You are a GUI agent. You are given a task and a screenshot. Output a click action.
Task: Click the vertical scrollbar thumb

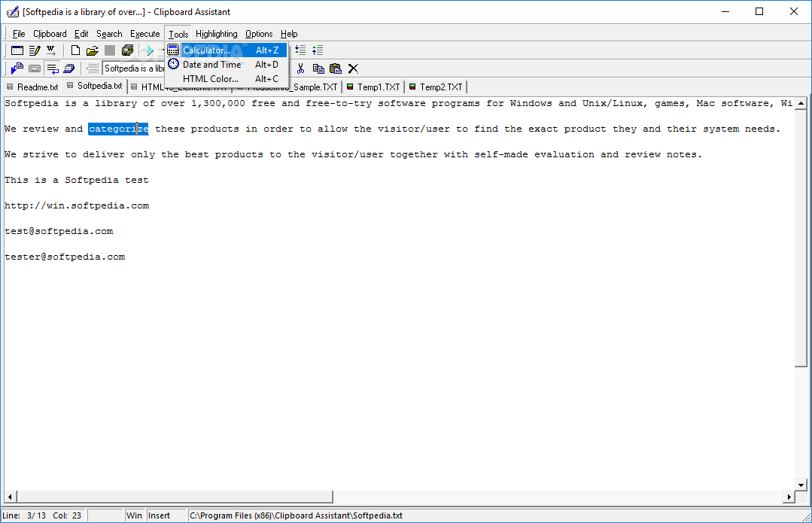tap(801, 239)
